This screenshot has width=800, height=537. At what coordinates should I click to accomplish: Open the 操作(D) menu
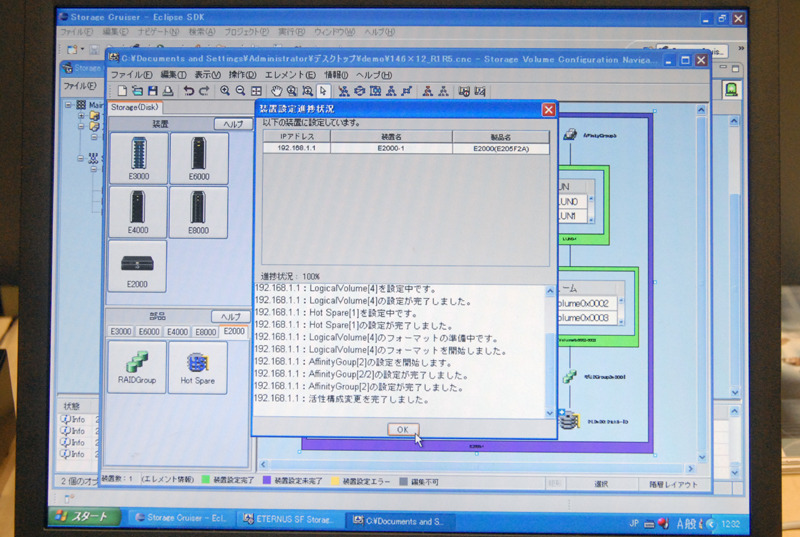pyautogui.click(x=242, y=75)
